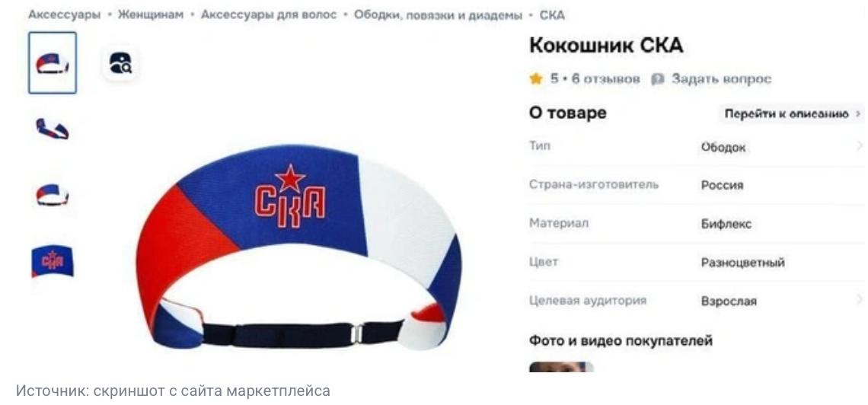Select the second side-view thumbnail
Screen dimensions: 868x405
pos(53,129)
